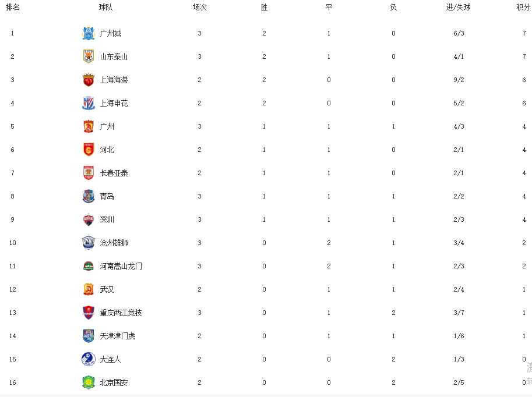Select the 武汉 team name
The width and height of the screenshot is (532, 397).
point(107,289)
